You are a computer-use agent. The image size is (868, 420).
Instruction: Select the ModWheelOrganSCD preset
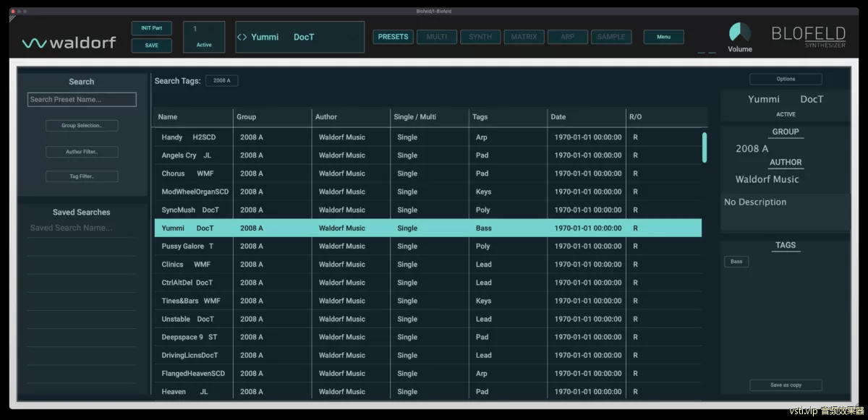[427, 192]
